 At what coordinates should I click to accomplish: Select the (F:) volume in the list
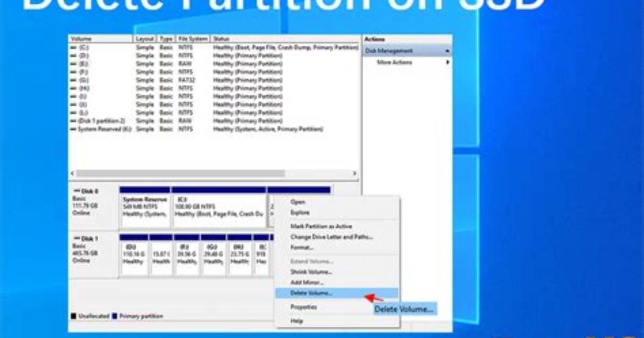pos(214,72)
